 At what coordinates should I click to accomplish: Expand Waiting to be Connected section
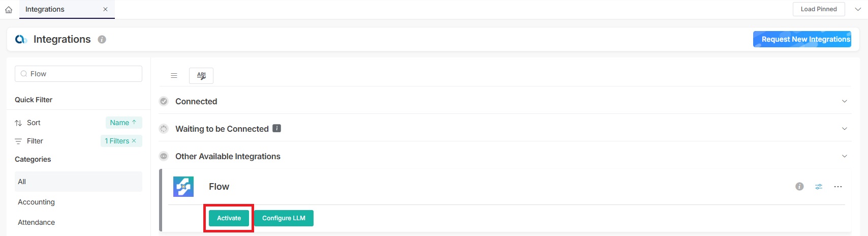point(845,129)
